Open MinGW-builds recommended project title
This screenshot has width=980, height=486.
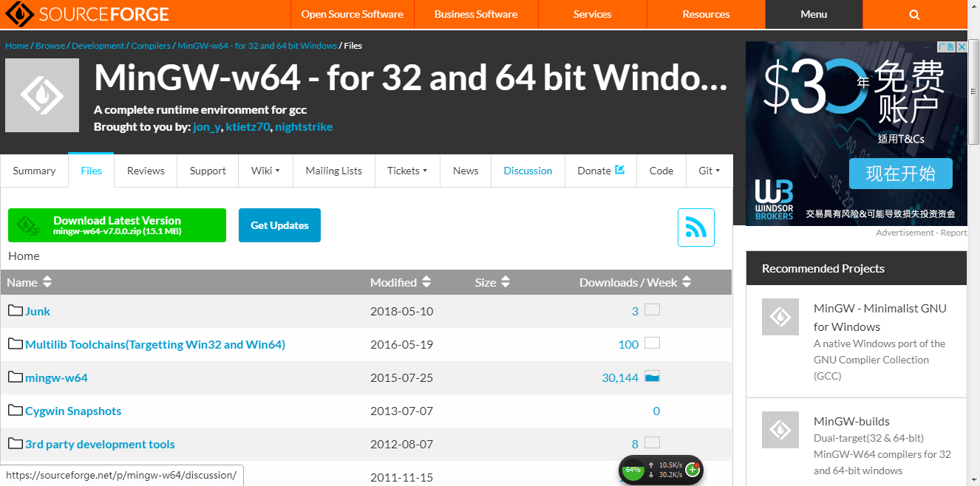[851, 421]
